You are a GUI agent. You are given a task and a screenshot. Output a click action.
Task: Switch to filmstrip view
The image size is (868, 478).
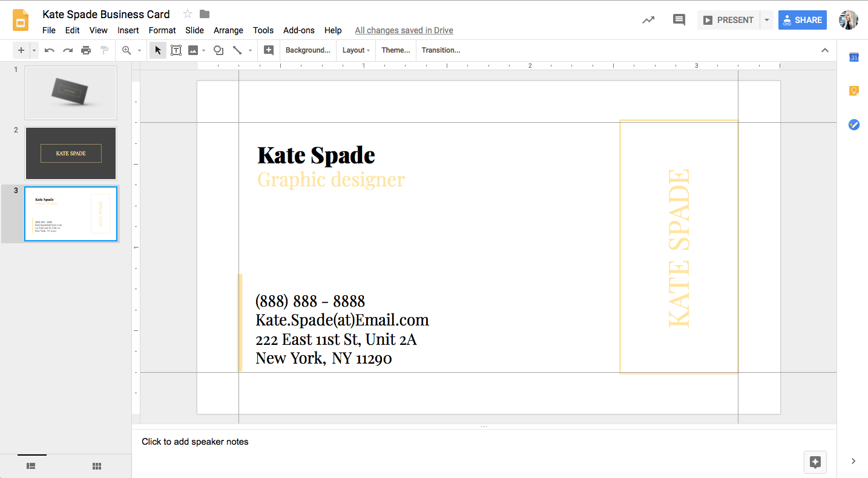(31, 466)
